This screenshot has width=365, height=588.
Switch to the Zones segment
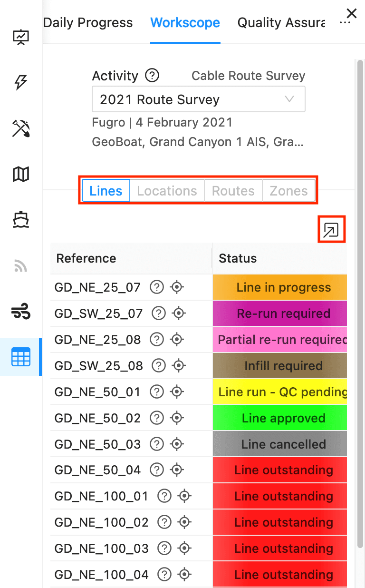288,191
